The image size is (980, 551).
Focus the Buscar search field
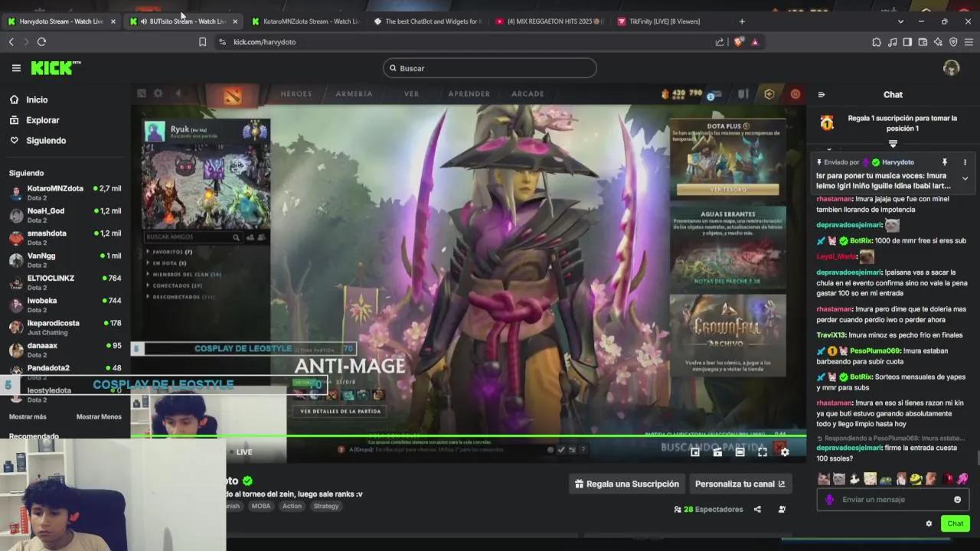click(x=489, y=68)
